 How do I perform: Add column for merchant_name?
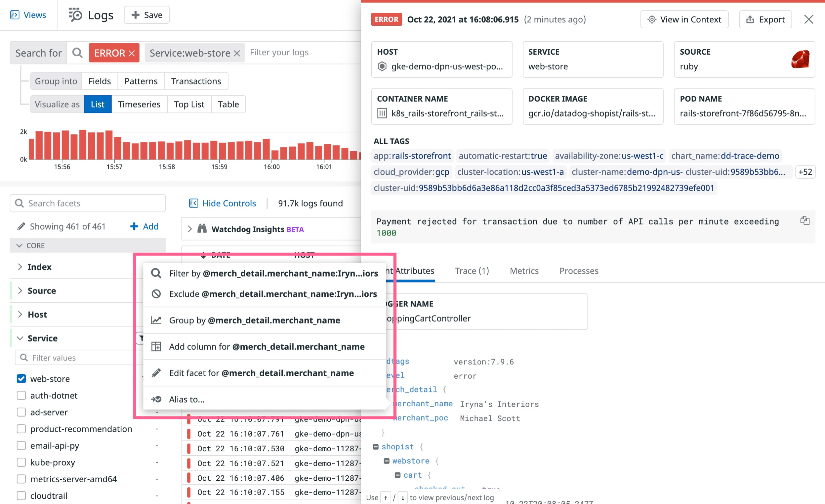pyautogui.click(x=264, y=347)
